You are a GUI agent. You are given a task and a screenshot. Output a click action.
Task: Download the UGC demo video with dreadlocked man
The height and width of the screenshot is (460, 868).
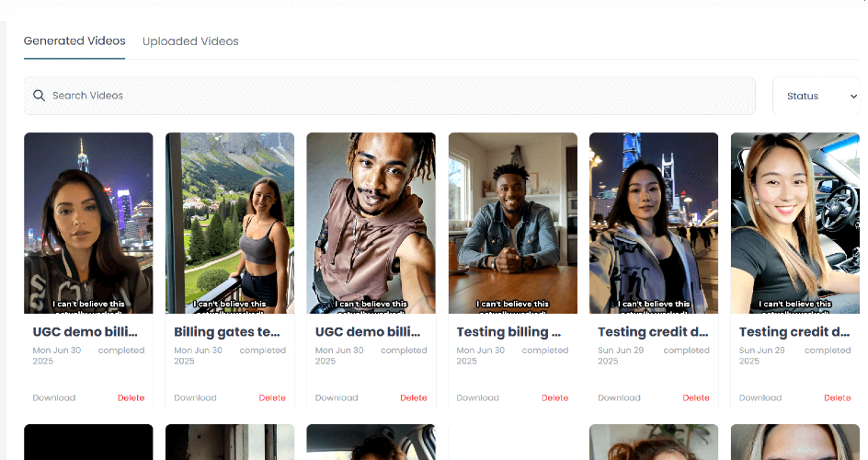[x=336, y=397]
